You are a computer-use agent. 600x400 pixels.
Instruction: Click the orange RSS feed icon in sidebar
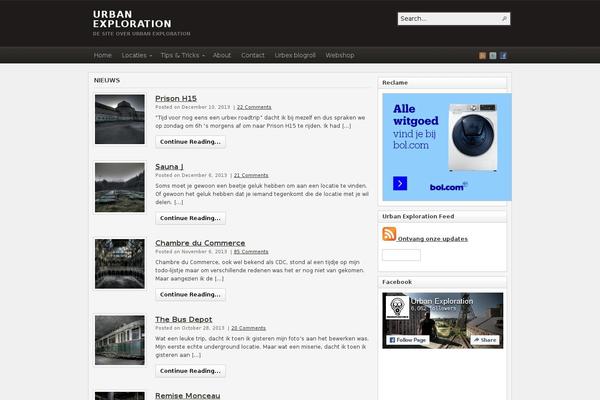[x=389, y=234]
